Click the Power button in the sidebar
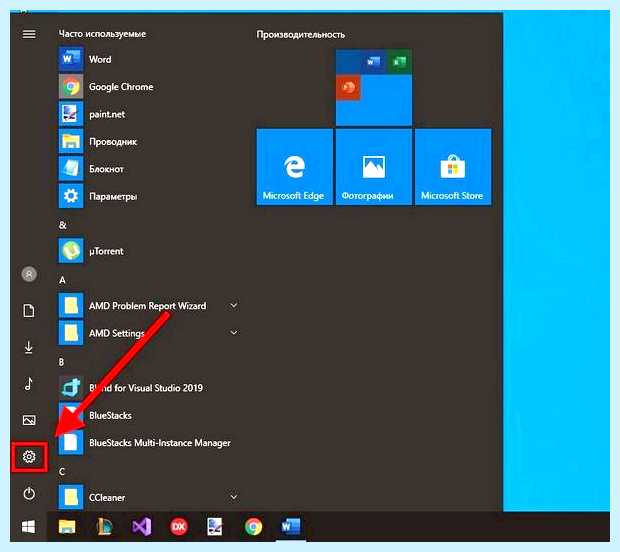 point(29,493)
